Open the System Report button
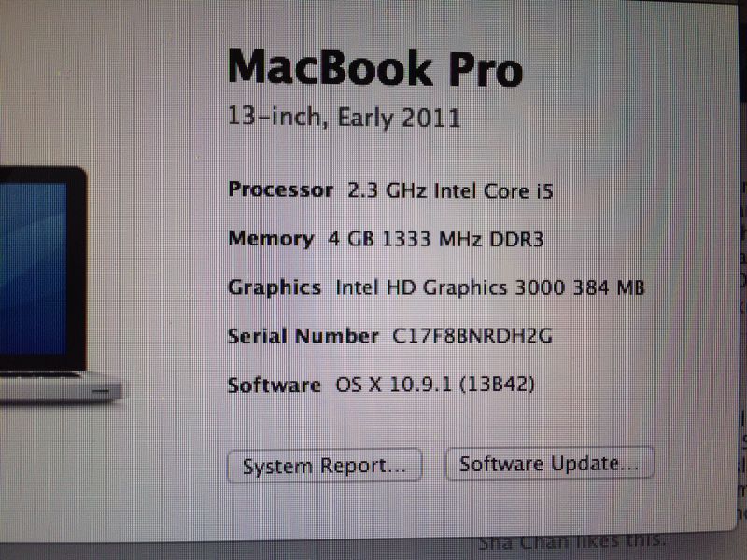Image resolution: width=747 pixels, height=560 pixels. [324, 466]
